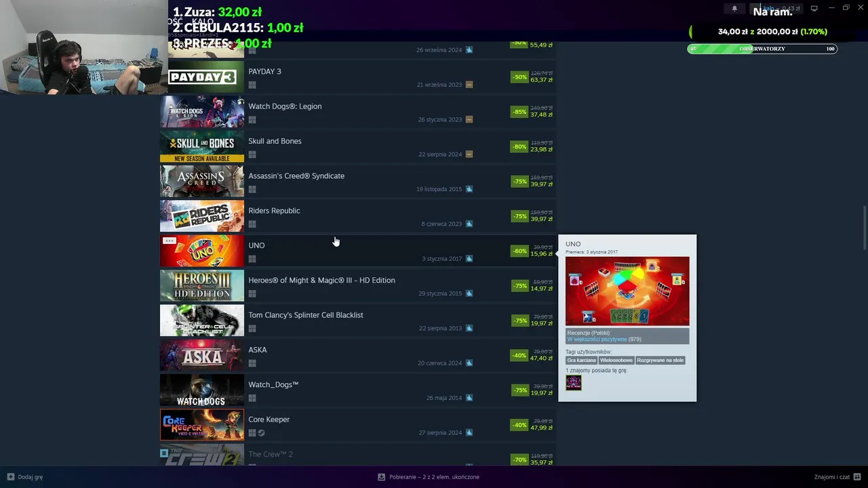Click the -85% discount badge for Watch Dogs Legion
The image size is (868, 488).
pos(519,112)
